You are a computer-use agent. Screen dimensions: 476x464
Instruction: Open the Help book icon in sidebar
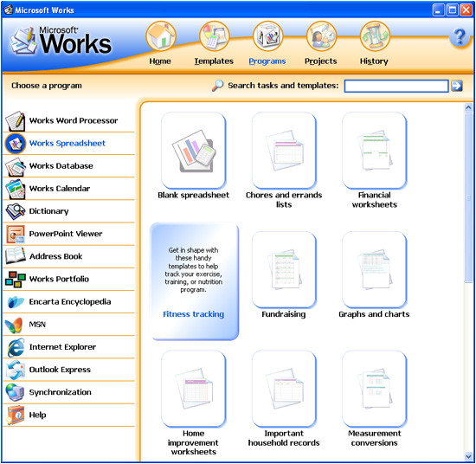pos(16,415)
